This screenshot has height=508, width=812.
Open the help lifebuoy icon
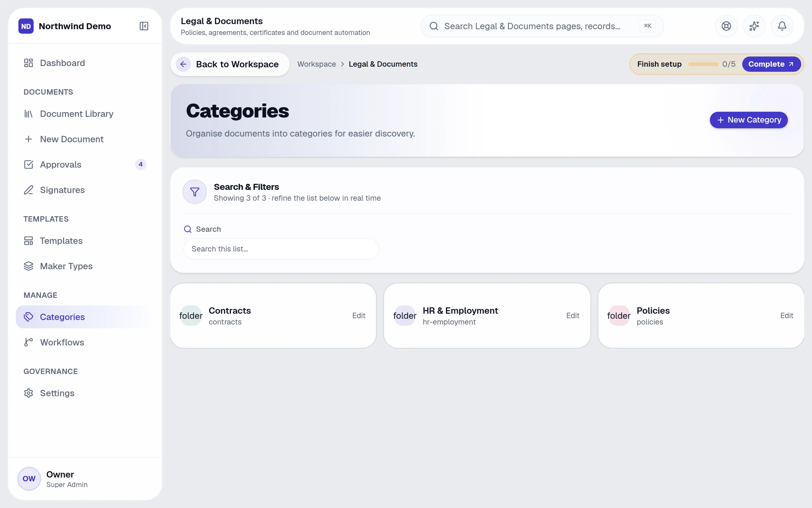pyautogui.click(x=726, y=26)
